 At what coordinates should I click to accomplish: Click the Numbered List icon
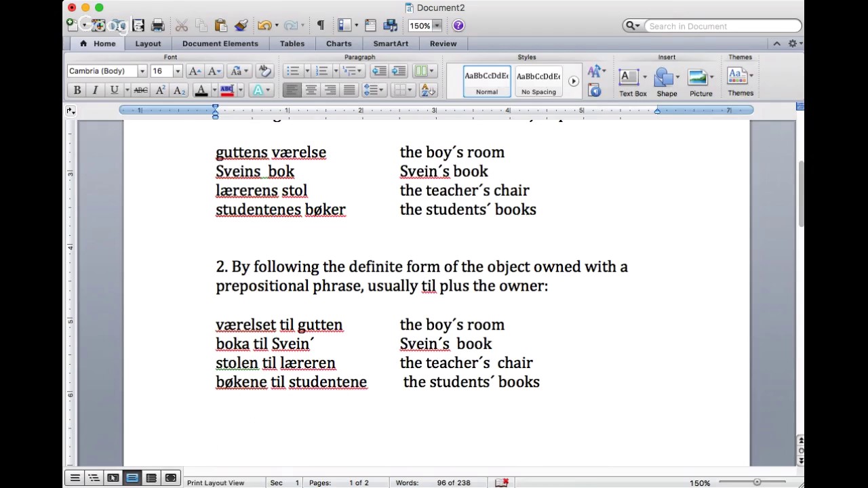point(321,71)
